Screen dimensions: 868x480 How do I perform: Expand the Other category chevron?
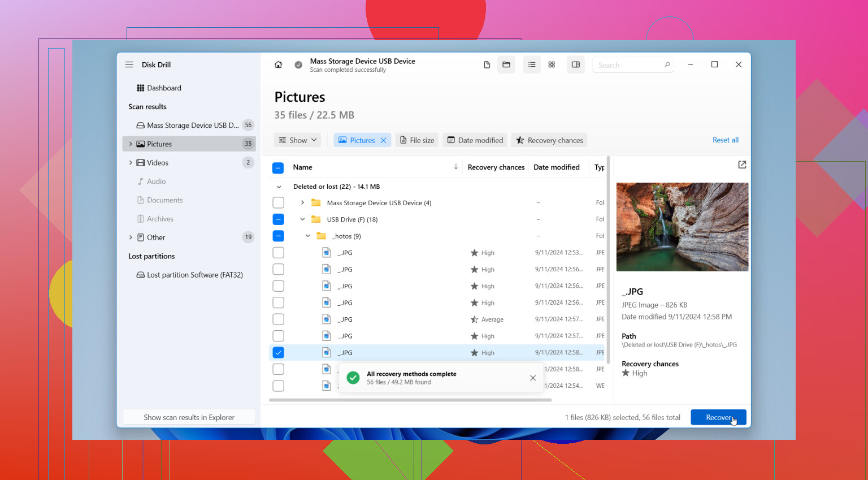coord(131,237)
